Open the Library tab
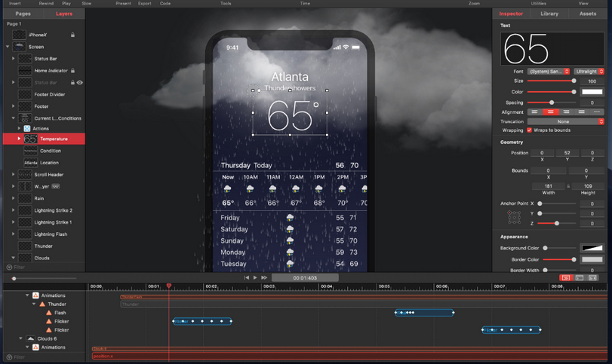 click(549, 14)
